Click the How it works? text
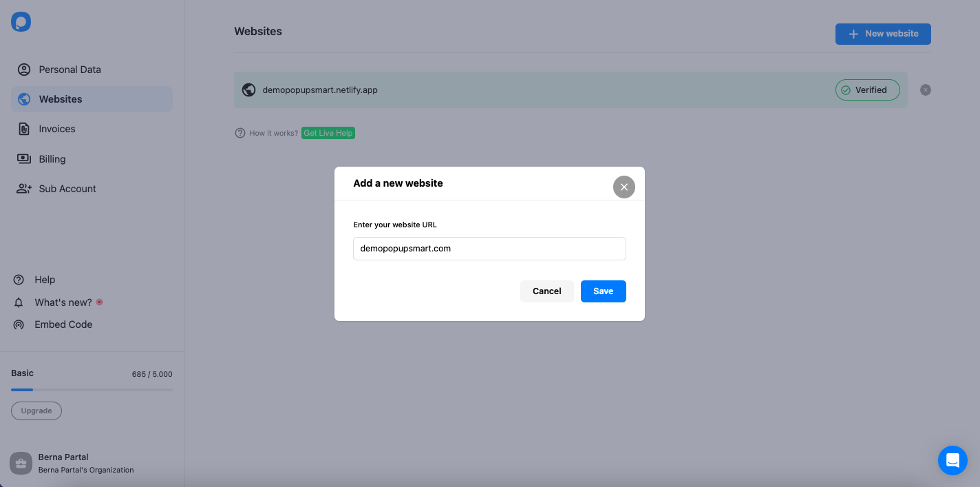This screenshot has height=487, width=980. pyautogui.click(x=274, y=133)
